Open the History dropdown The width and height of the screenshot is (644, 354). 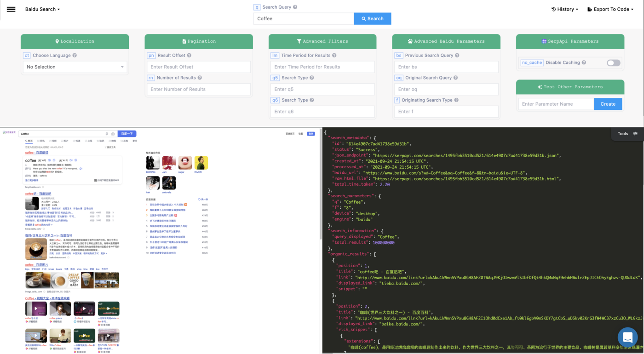565,9
